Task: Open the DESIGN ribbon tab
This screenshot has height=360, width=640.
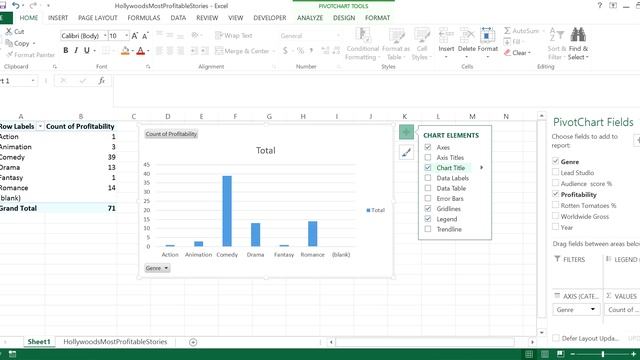Action: coord(344,18)
